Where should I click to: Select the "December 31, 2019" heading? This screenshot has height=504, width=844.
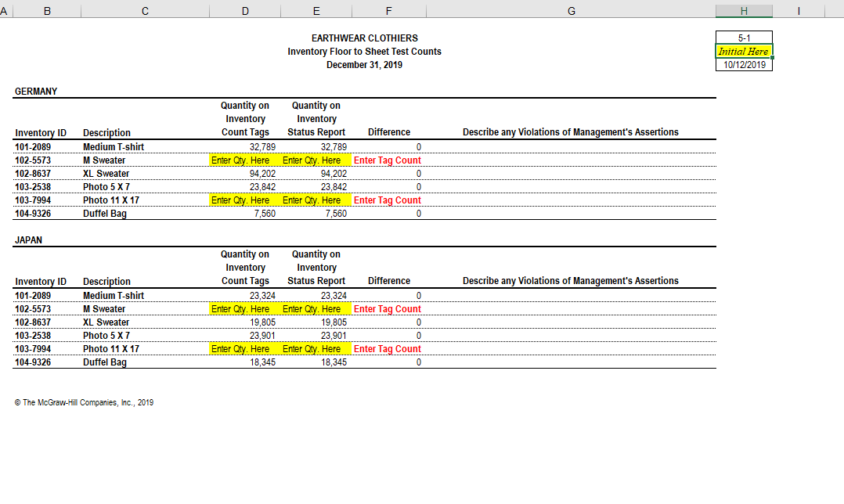[364, 64]
